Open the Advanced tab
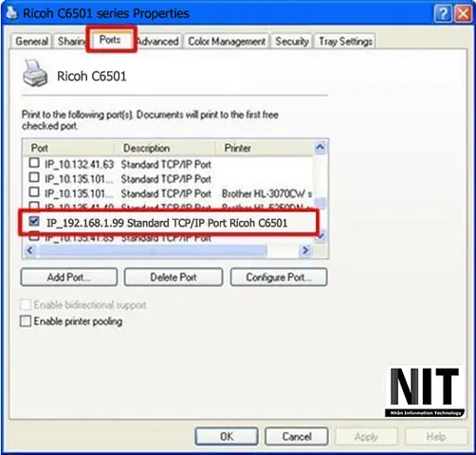 pos(158,42)
